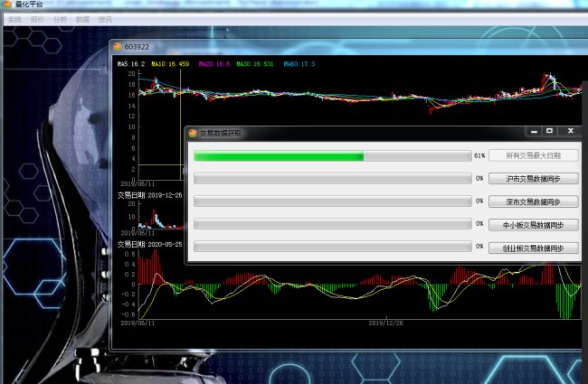Open the 分析 menu
Screen dimensions: 588x384
pos(60,18)
